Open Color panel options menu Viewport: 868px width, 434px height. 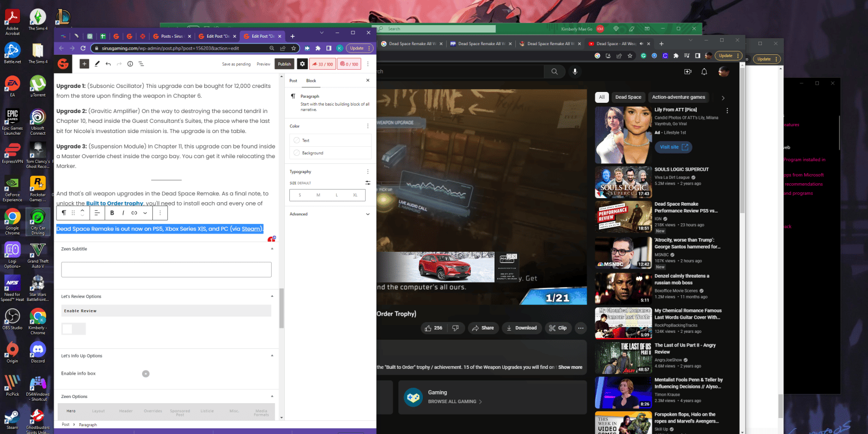click(x=368, y=126)
